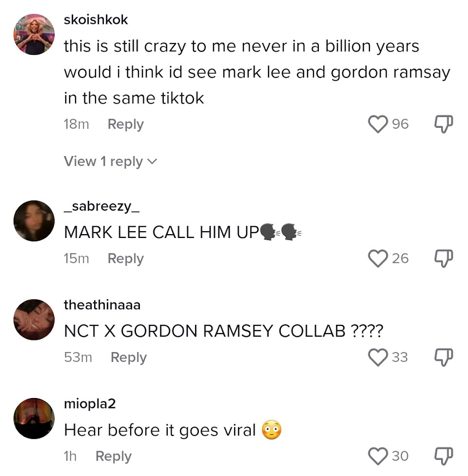This screenshot has height=476, width=468.
Task: Reply to skoishkok's comment
Action: [x=126, y=124]
